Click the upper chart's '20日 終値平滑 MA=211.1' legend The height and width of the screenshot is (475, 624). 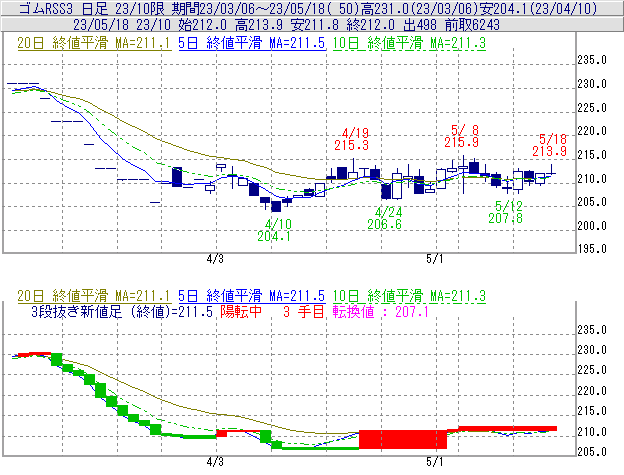[x=94, y=43]
